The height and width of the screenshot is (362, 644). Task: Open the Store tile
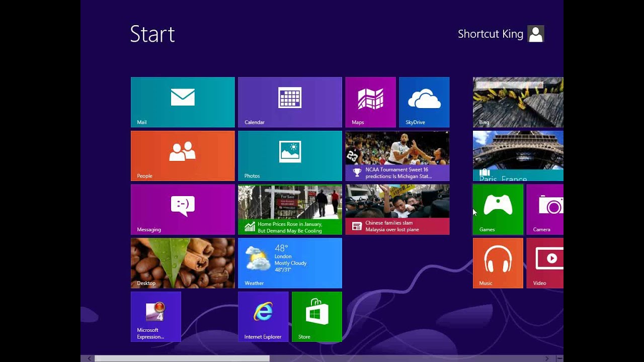pyautogui.click(x=317, y=317)
